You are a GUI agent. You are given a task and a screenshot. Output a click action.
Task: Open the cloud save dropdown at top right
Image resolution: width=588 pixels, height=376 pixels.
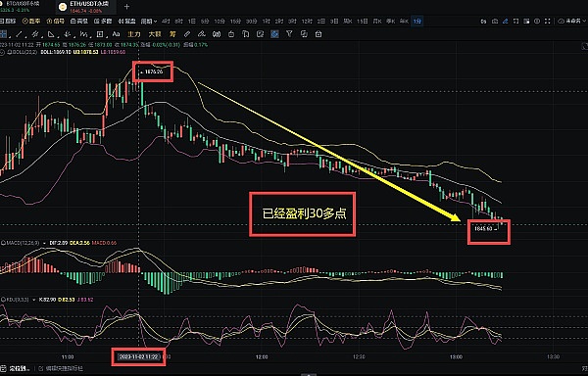pos(571,22)
